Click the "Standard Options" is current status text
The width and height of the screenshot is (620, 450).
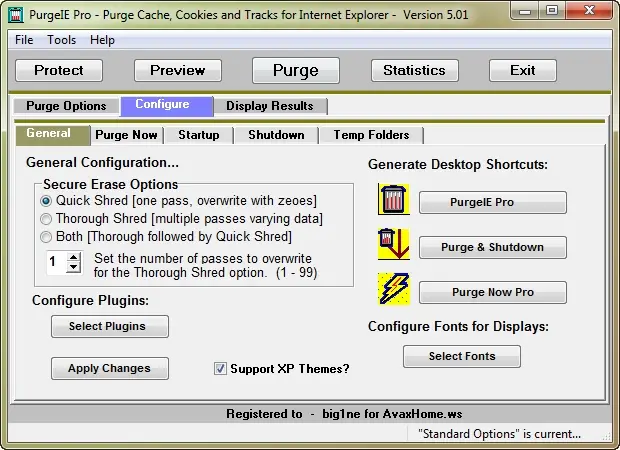tap(500, 434)
